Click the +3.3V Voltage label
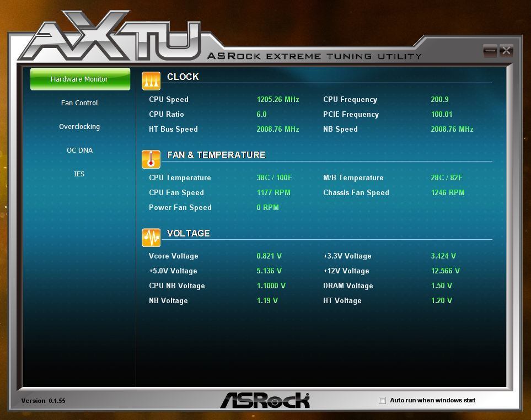Screen dimensions: 531x420 [x=347, y=256]
